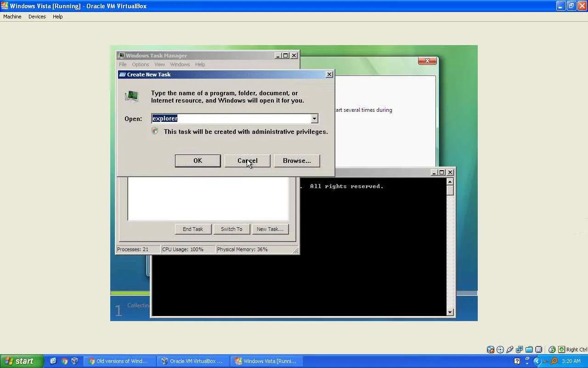Image resolution: width=588 pixels, height=368 pixels.
Task: Minimize the Windows Task Manager window
Action: tap(278, 56)
